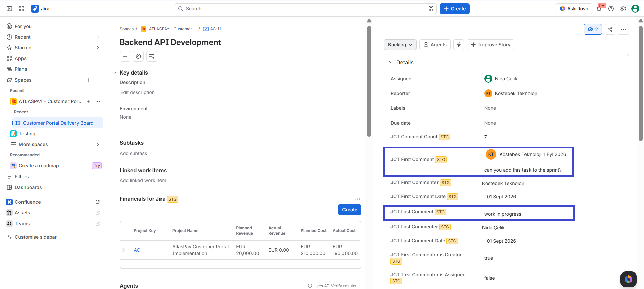Image resolution: width=644 pixels, height=289 pixels.
Task: Expand More spaces chevron
Action: coord(98,144)
